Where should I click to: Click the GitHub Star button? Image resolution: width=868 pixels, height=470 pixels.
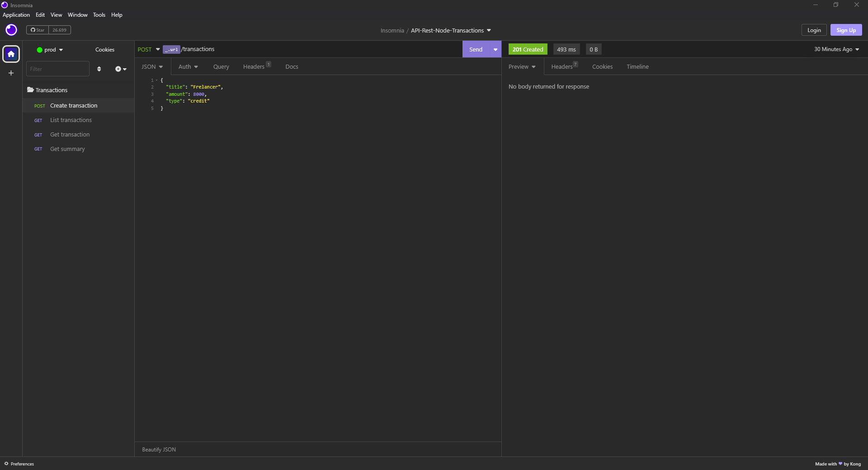point(38,30)
